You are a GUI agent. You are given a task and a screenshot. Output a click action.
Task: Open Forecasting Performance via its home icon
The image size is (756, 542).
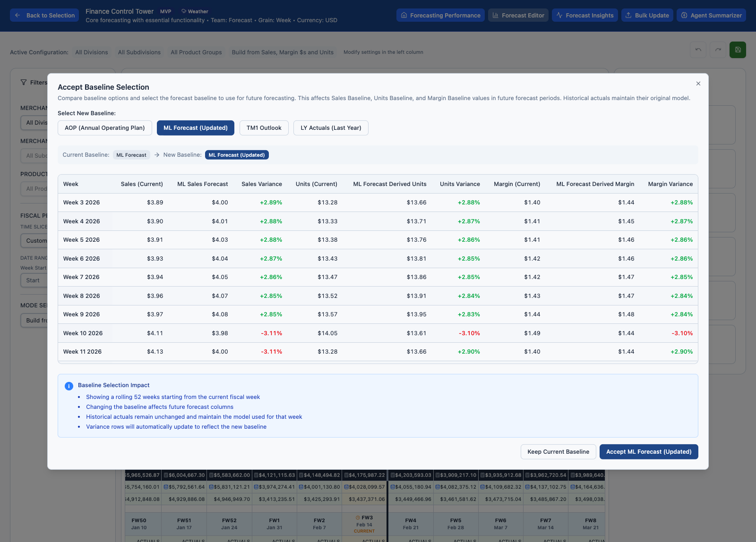(x=404, y=15)
